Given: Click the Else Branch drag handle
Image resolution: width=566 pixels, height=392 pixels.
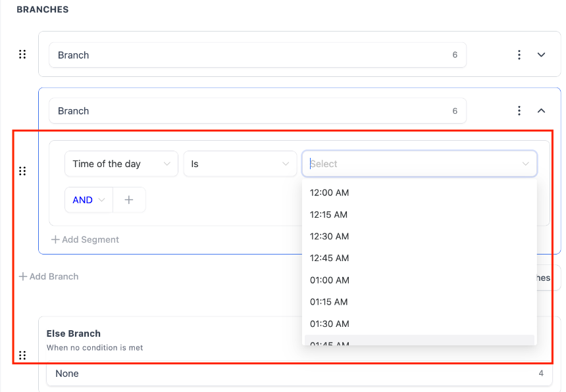Looking at the screenshot, I should (x=22, y=355).
